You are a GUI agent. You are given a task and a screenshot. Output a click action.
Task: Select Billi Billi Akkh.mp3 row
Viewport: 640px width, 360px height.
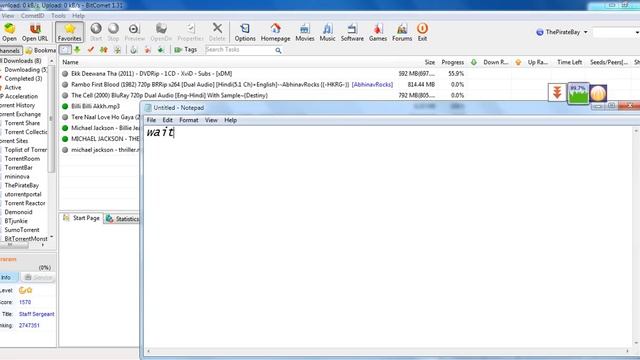pos(100,106)
